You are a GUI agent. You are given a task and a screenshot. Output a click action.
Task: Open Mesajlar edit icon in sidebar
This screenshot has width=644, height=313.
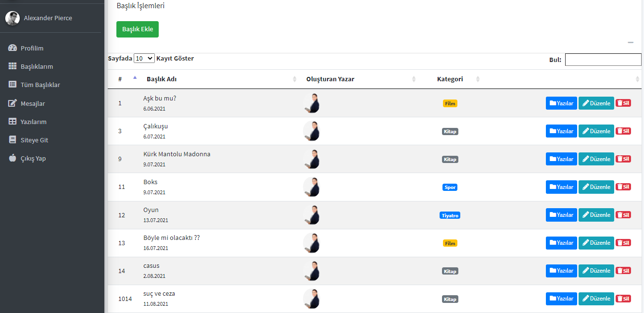pyautogui.click(x=13, y=103)
